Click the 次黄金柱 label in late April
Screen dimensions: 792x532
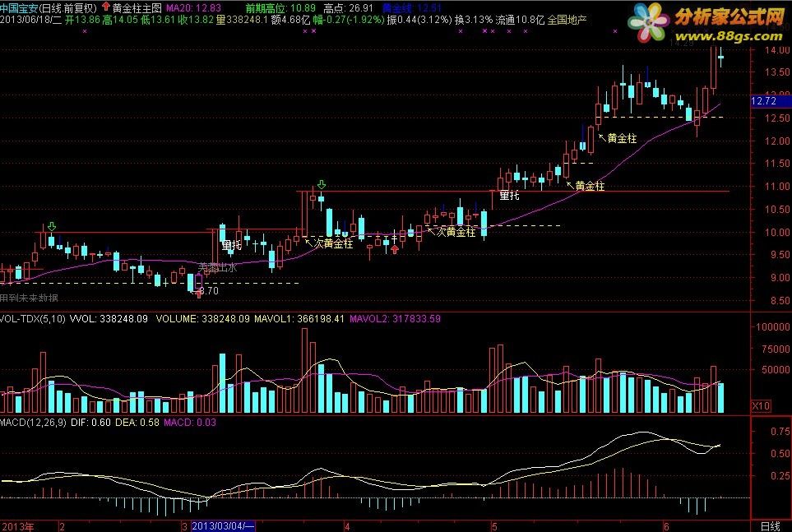point(456,232)
